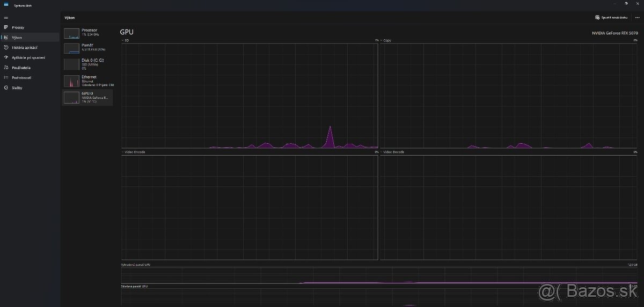Open the three-dot more options menu
The width and height of the screenshot is (644, 307).
(636, 17)
